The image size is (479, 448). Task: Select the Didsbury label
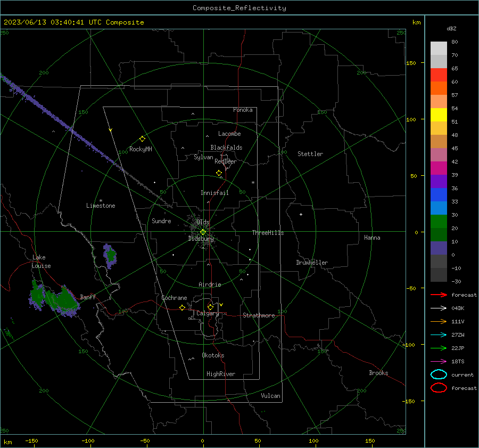click(201, 239)
